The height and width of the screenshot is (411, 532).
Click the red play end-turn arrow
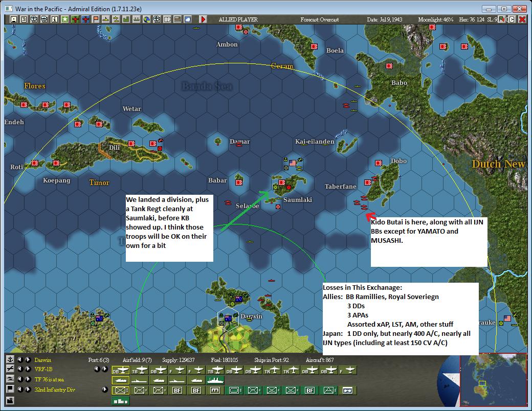[x=203, y=19]
